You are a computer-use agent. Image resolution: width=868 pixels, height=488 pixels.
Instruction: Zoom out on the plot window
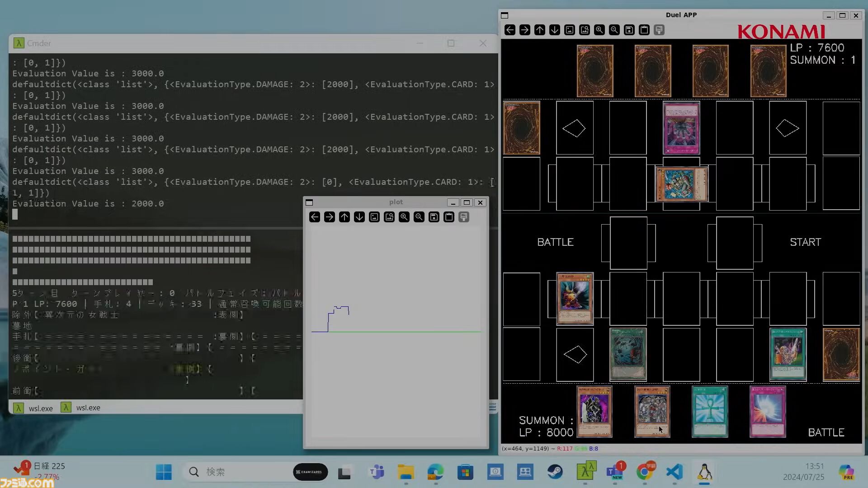point(419,217)
